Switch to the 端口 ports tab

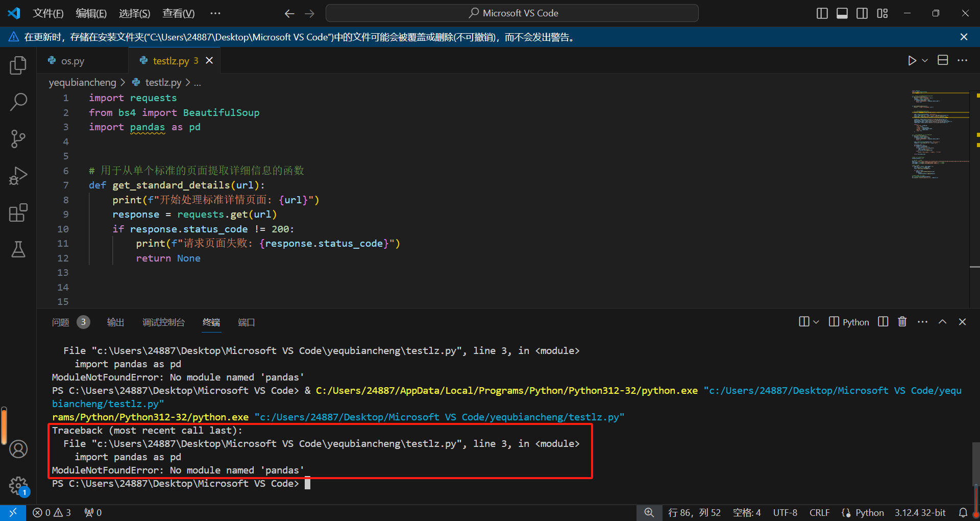[247, 322]
